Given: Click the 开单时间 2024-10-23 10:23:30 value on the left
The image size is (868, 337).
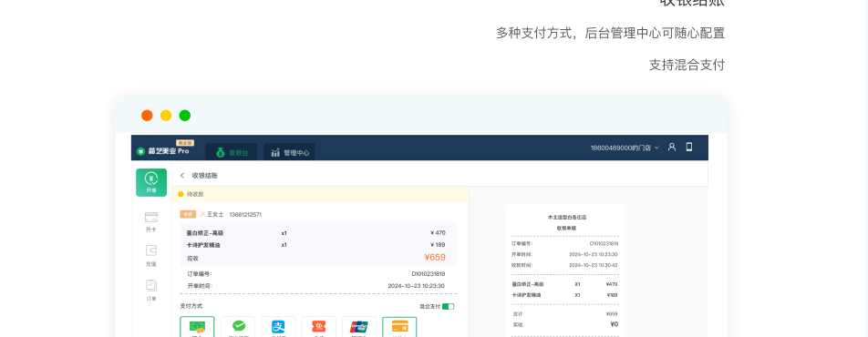Looking at the screenshot, I should pos(417,286).
